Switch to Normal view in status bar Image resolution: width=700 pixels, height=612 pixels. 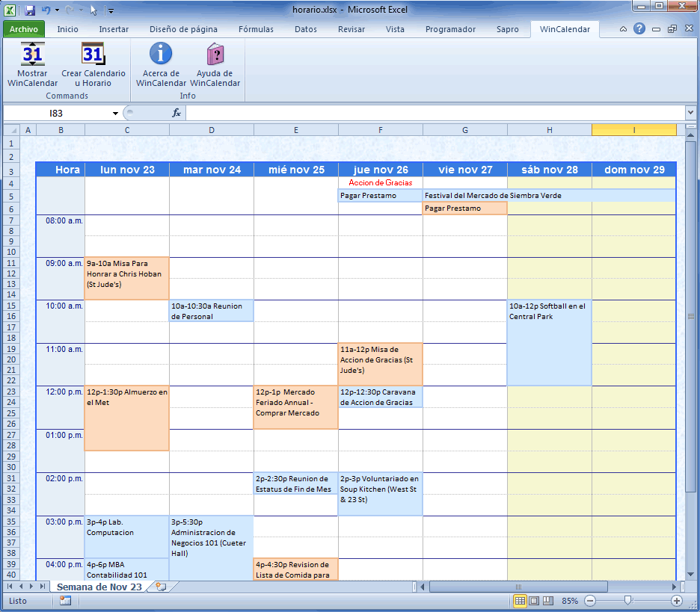[x=521, y=601]
